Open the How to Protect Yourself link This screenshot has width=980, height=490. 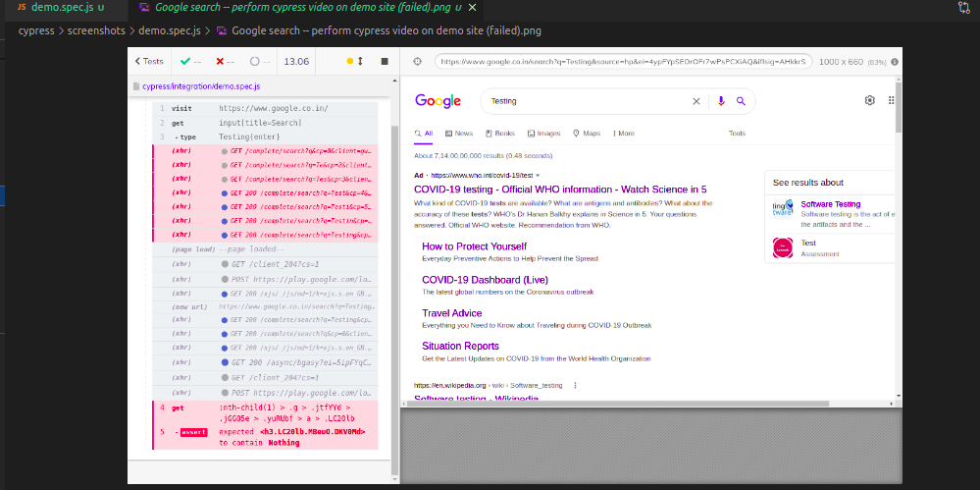[x=475, y=246]
